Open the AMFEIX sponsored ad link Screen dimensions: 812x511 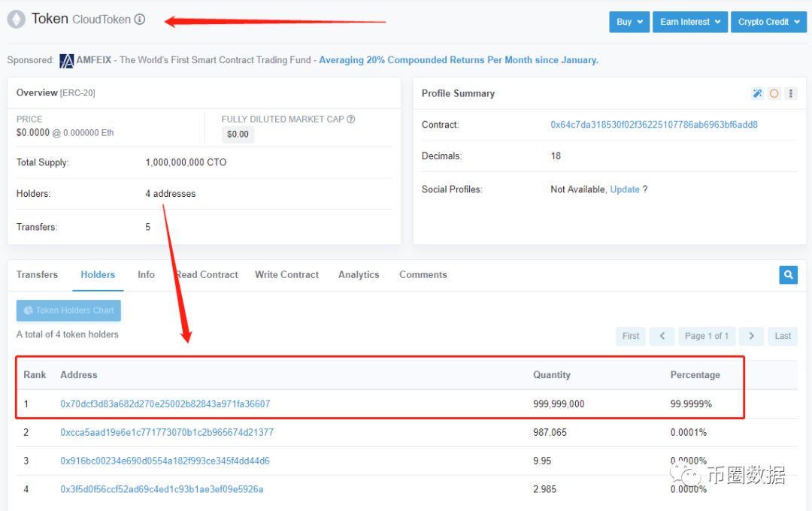[459, 60]
